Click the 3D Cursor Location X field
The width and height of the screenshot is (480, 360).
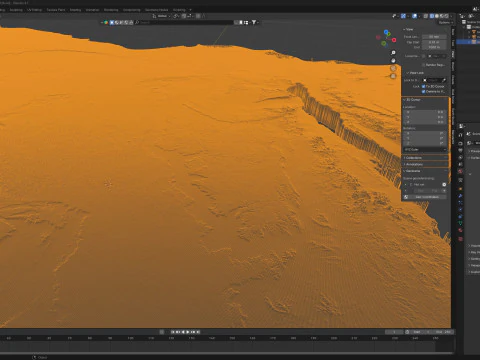425,112
